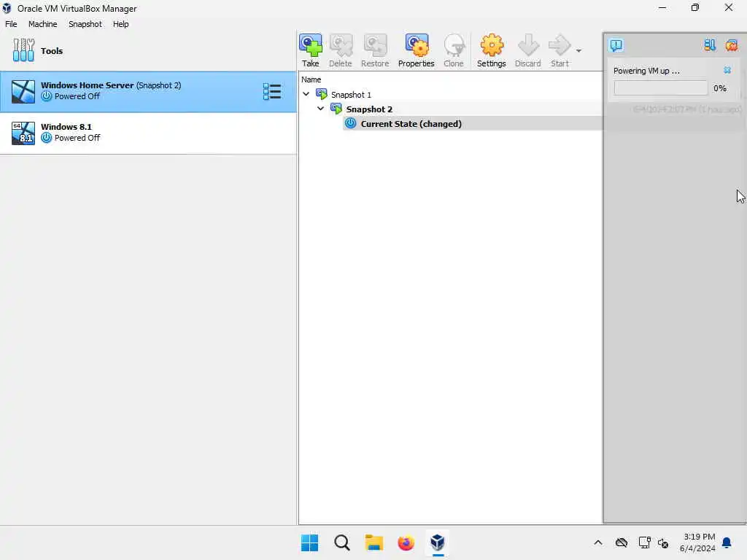Cancel the Powering VM up progress
This screenshot has height=560, width=747.
(x=727, y=71)
